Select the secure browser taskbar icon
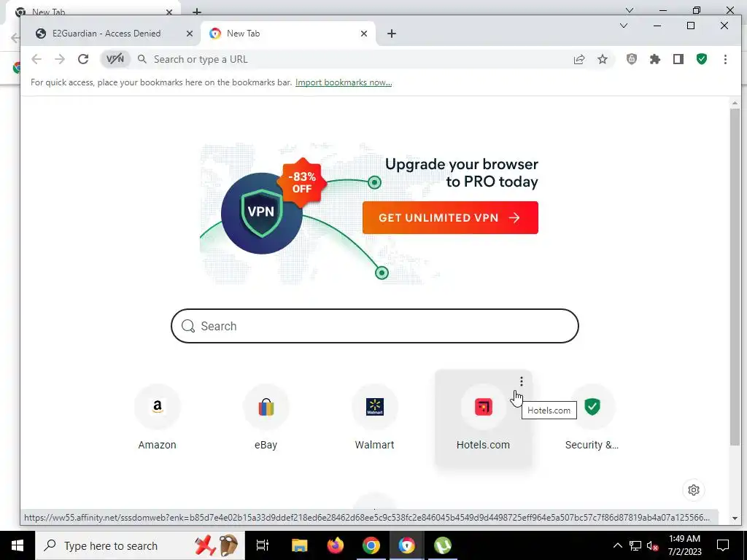 (407, 545)
